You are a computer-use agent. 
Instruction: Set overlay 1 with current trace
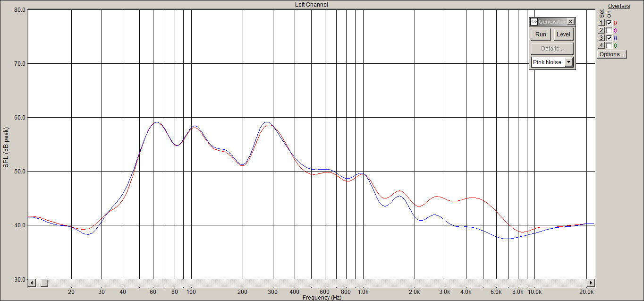tap(602, 23)
